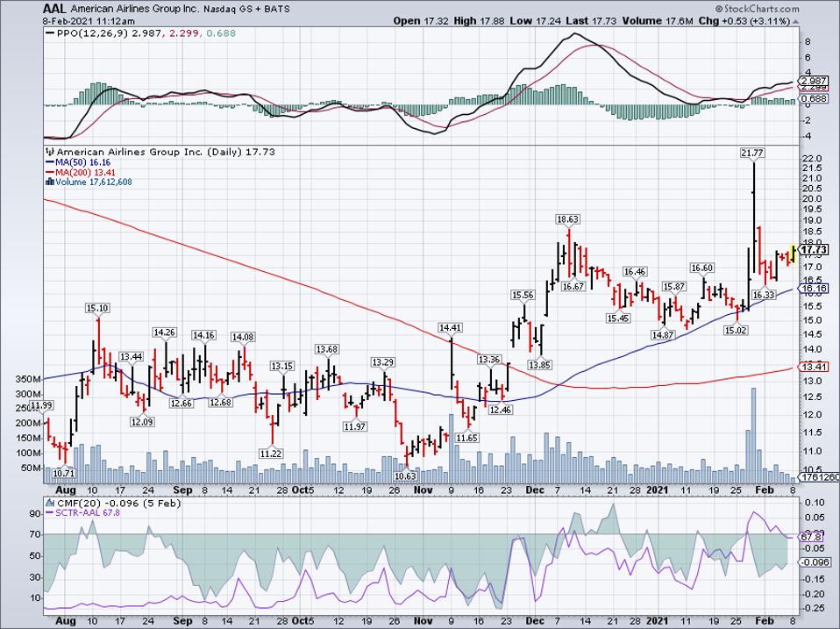Click the red MA(200) line marker

point(49,173)
